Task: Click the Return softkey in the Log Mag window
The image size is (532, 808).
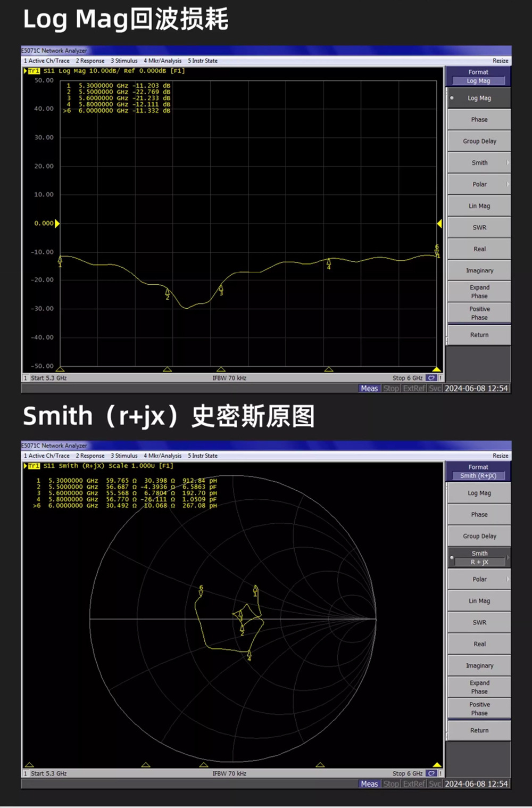Action: [479, 335]
